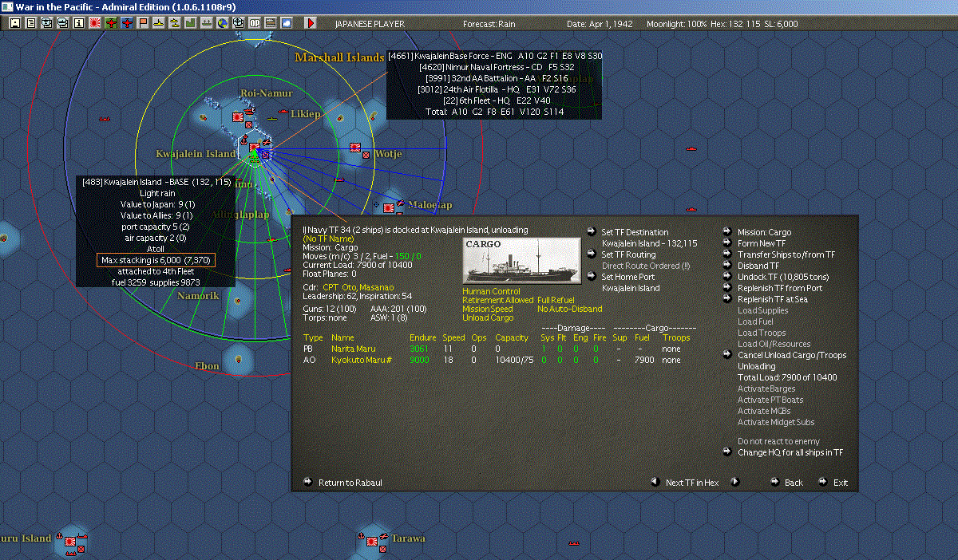Sort ships by Endure column header
The height and width of the screenshot is (560, 958).
pyautogui.click(x=422, y=337)
